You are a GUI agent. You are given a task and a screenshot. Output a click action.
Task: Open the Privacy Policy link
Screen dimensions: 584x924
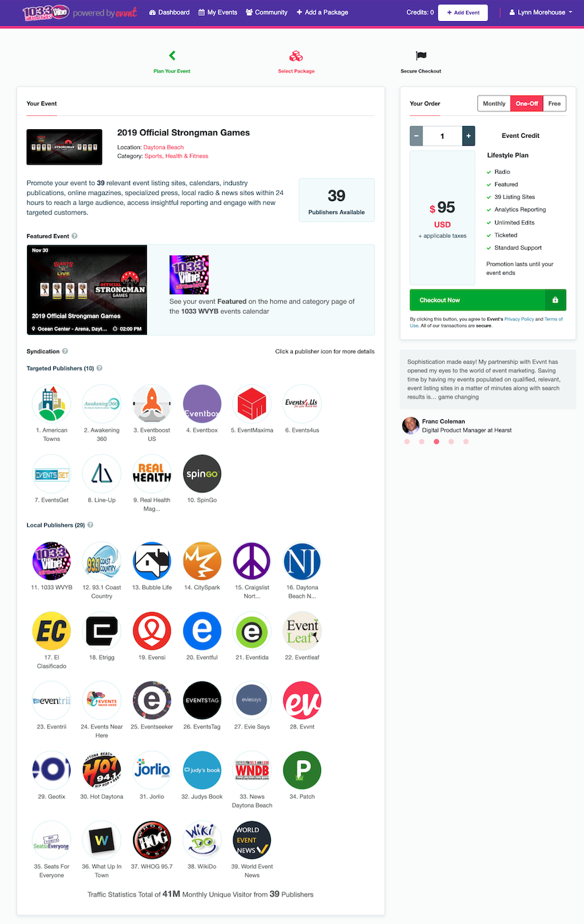(519, 319)
